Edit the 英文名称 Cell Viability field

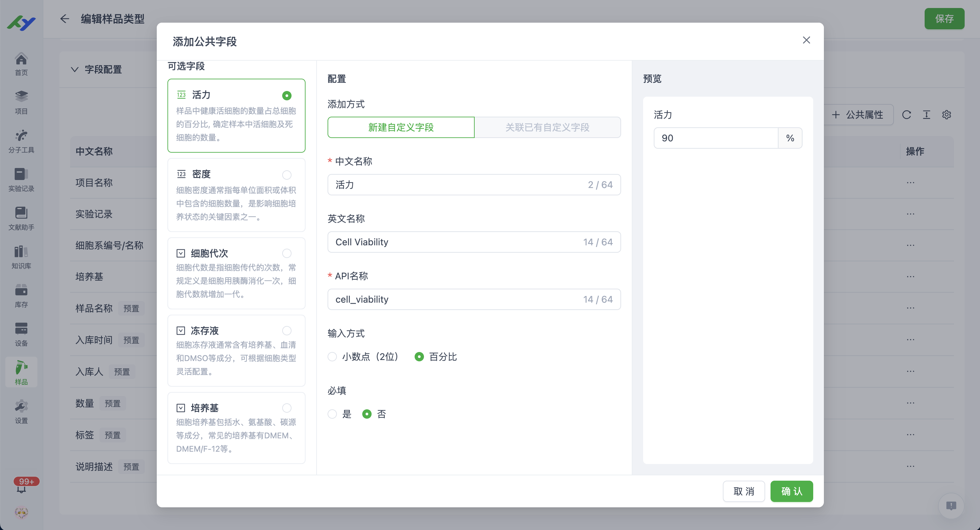(x=474, y=242)
